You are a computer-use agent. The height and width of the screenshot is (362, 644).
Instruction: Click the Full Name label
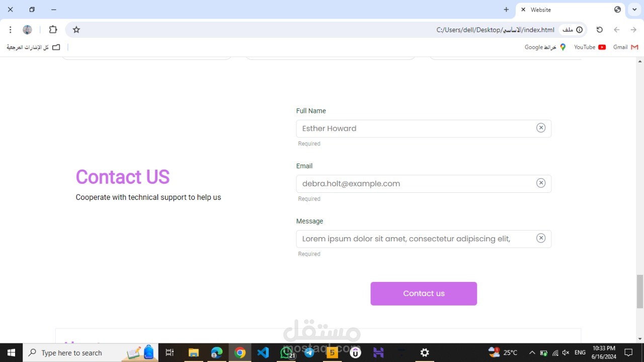[x=311, y=111]
